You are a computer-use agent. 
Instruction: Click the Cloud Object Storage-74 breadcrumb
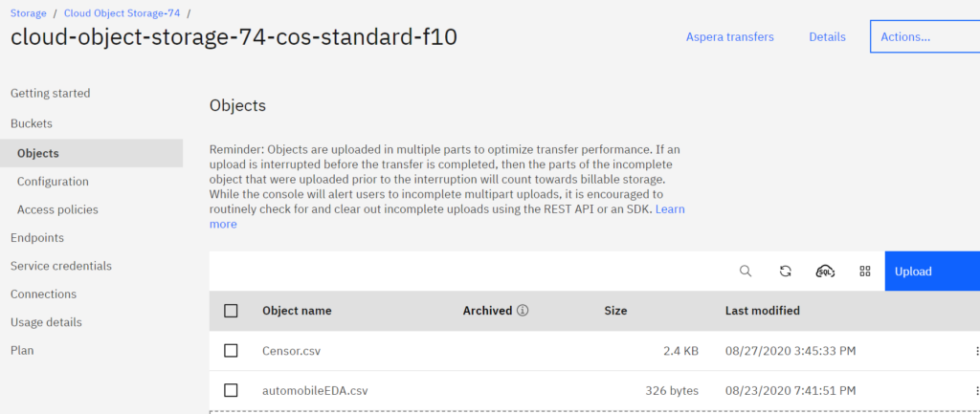pyautogui.click(x=122, y=12)
